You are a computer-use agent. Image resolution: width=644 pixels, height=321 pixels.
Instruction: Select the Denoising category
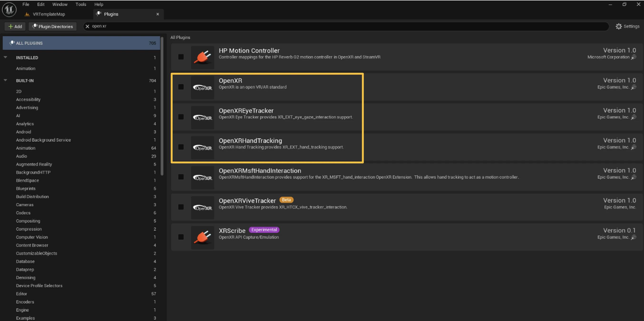pos(26,278)
